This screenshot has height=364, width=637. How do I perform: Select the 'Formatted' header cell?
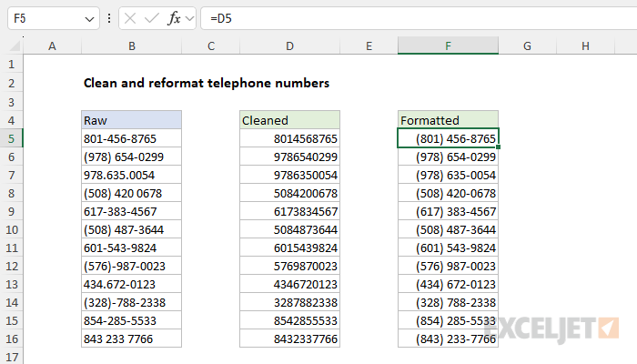(x=448, y=120)
